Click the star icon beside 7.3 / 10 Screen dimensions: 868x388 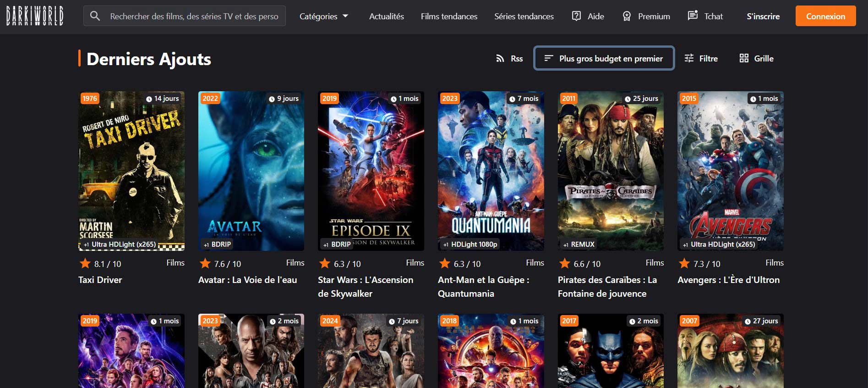pyautogui.click(x=684, y=263)
